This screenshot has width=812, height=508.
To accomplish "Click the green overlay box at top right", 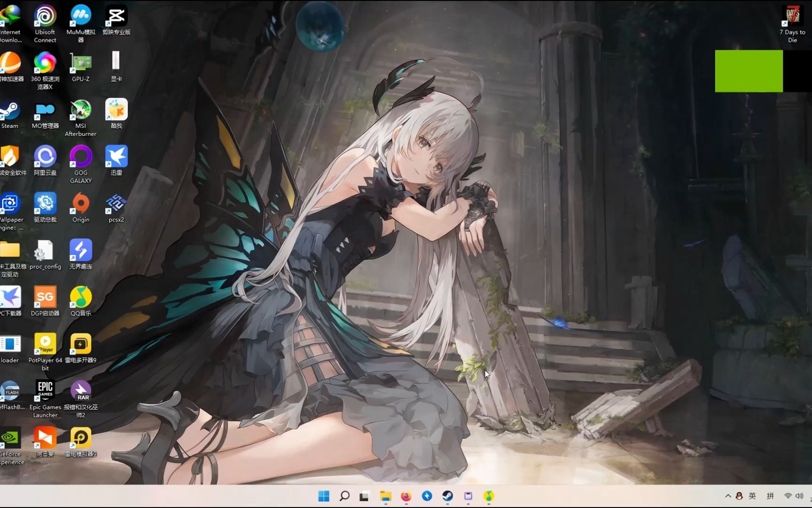I will tap(749, 71).
